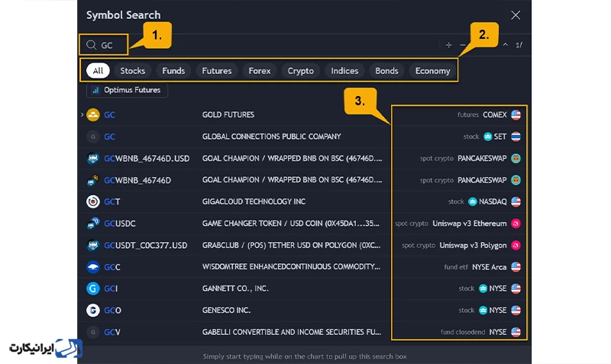
Task: Click the NYSE Arca US flag icon
Action: point(516,267)
